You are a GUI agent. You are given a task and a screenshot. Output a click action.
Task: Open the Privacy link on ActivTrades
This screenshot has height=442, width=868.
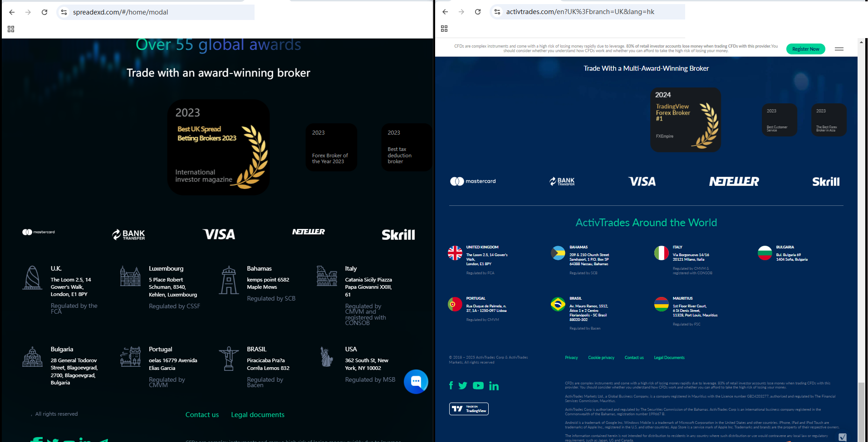[x=571, y=358]
